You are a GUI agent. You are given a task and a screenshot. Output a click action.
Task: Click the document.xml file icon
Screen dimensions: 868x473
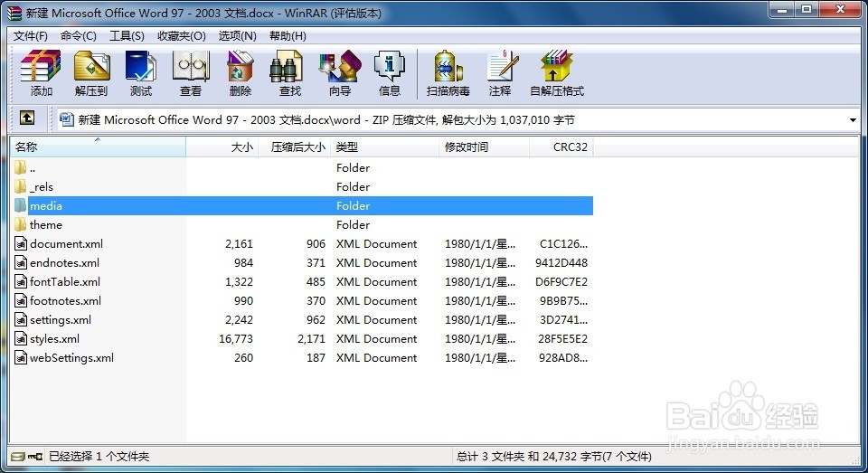pos(21,243)
